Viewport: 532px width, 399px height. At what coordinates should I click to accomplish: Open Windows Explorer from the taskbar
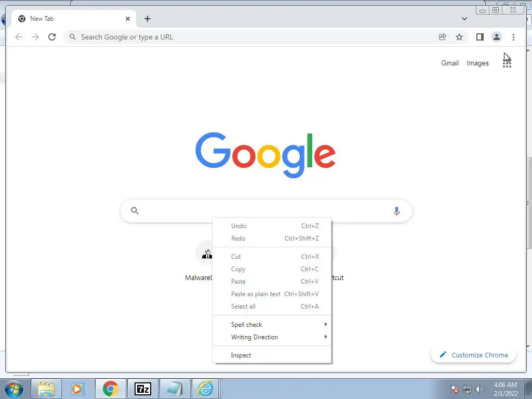(46, 389)
